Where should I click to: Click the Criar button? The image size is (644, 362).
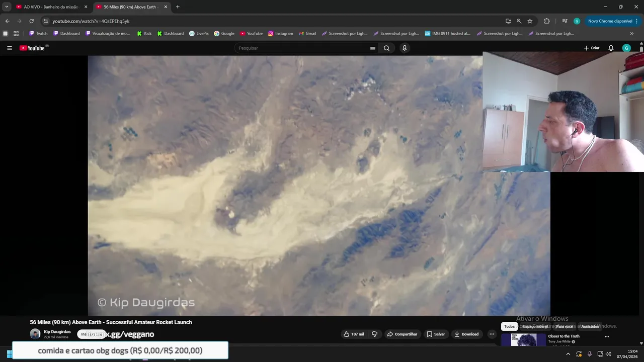[592, 48]
